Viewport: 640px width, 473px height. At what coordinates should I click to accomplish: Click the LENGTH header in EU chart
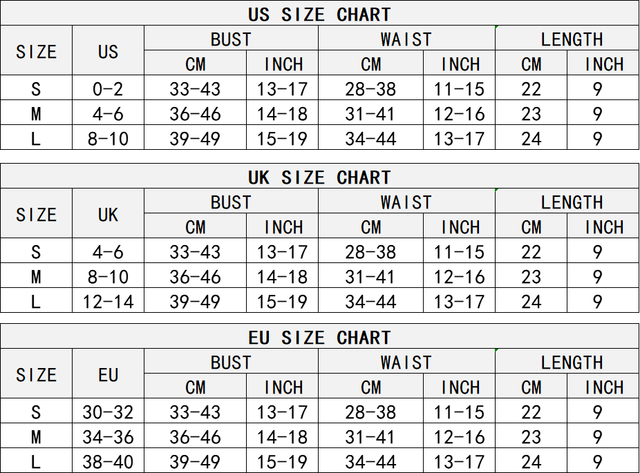(571, 363)
